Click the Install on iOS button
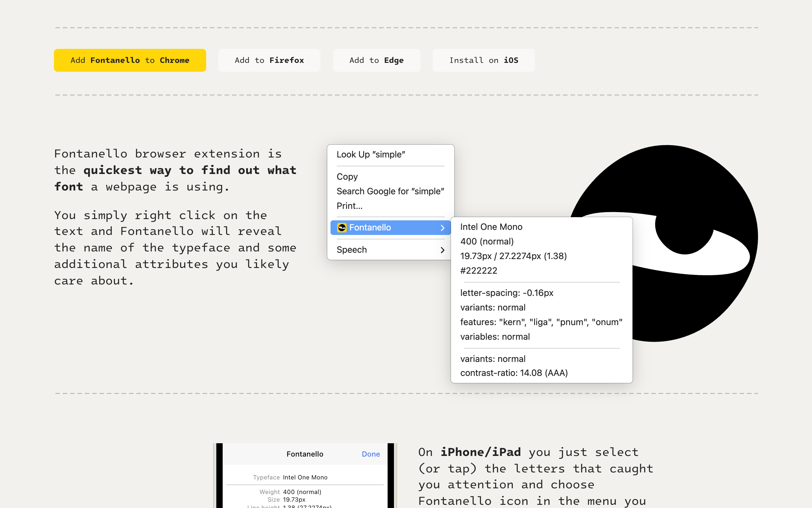 pos(483,60)
